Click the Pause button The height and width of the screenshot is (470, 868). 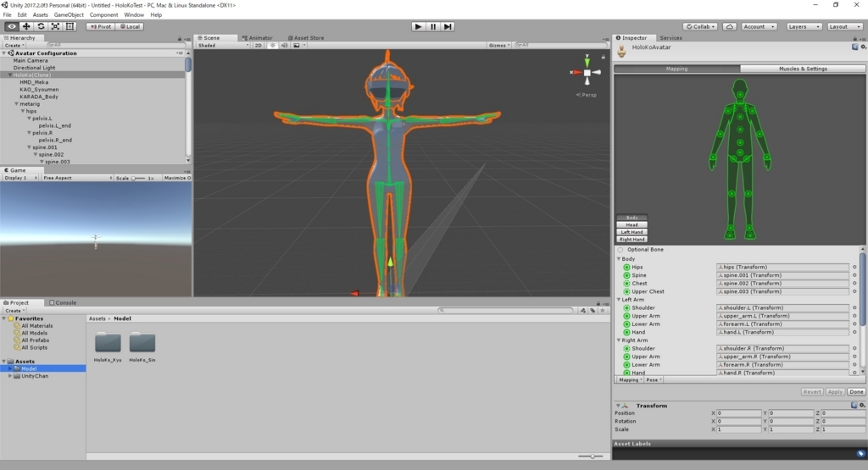(433, 26)
